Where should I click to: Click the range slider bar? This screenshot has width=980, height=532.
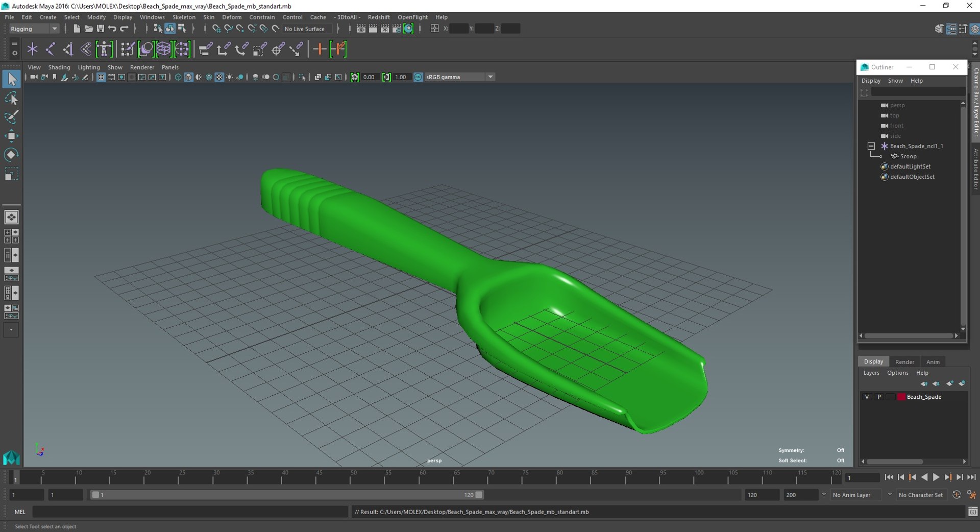pos(287,495)
